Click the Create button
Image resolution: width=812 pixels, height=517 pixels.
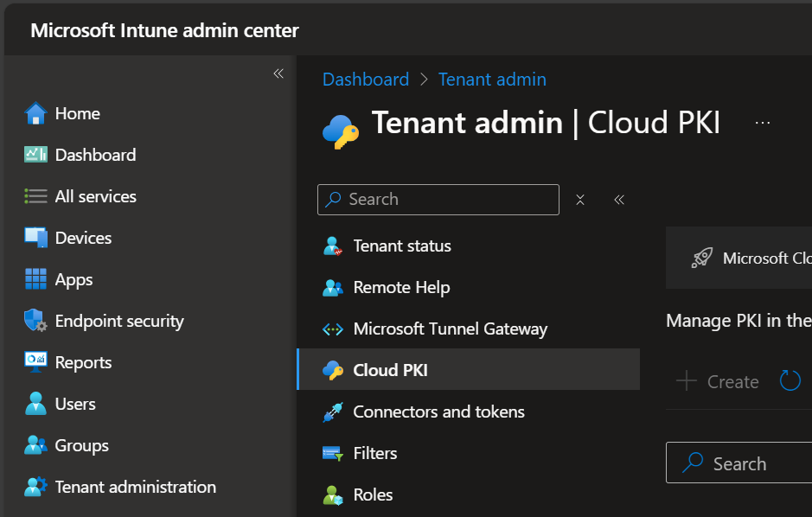pyautogui.click(x=717, y=381)
